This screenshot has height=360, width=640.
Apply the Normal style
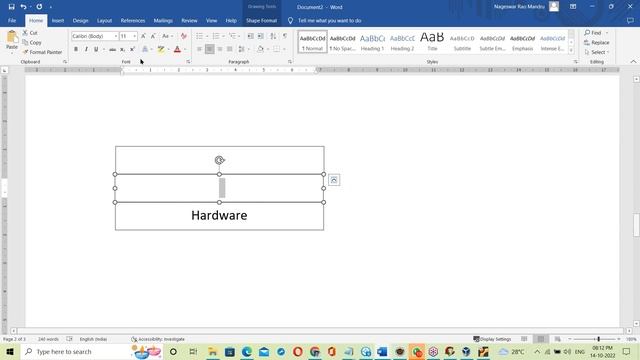312,42
